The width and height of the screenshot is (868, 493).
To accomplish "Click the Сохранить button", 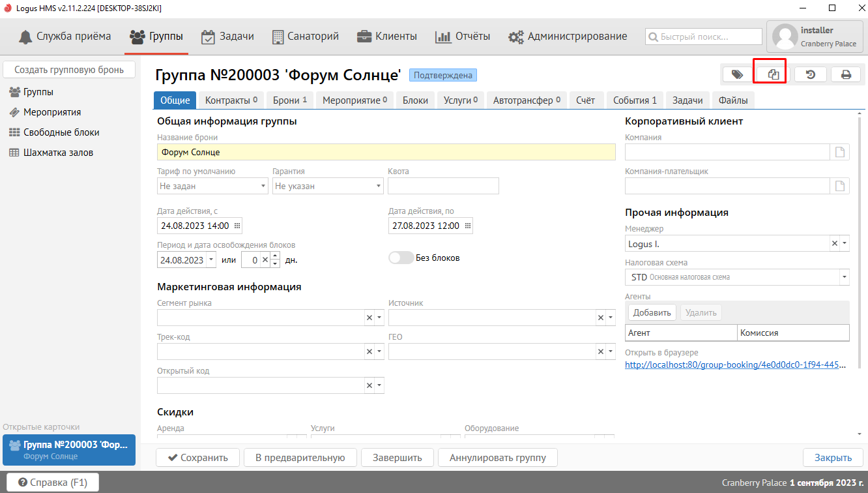I will [198, 457].
